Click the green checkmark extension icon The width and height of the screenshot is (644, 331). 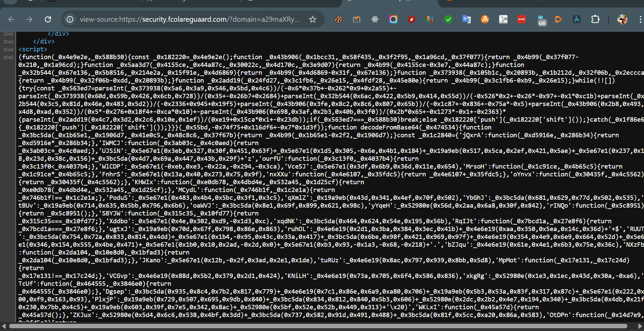click(x=448, y=19)
